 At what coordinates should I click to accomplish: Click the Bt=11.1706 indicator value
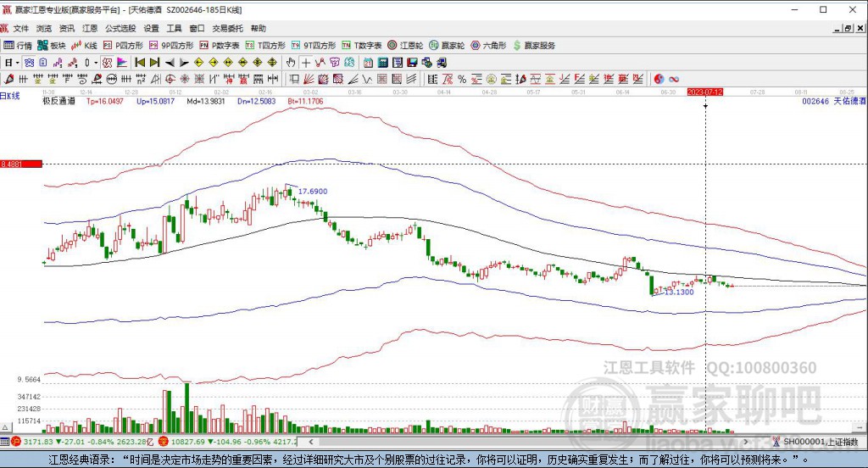click(x=305, y=102)
